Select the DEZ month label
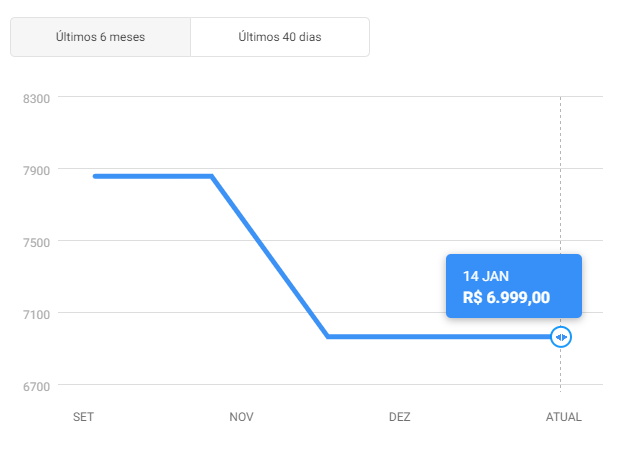Viewport: 619px width, 450px height. point(400,417)
